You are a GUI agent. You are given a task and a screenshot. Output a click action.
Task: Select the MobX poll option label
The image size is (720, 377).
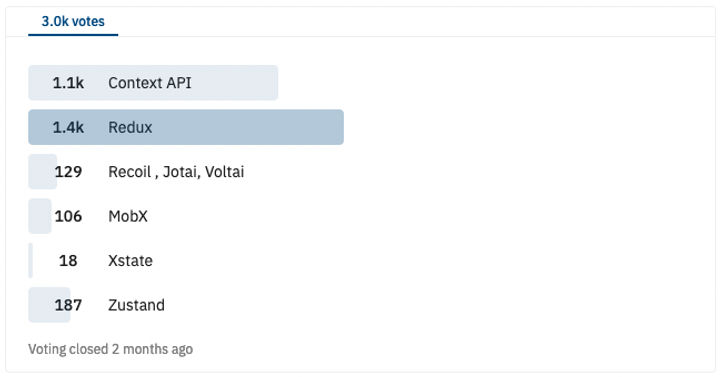click(x=128, y=216)
